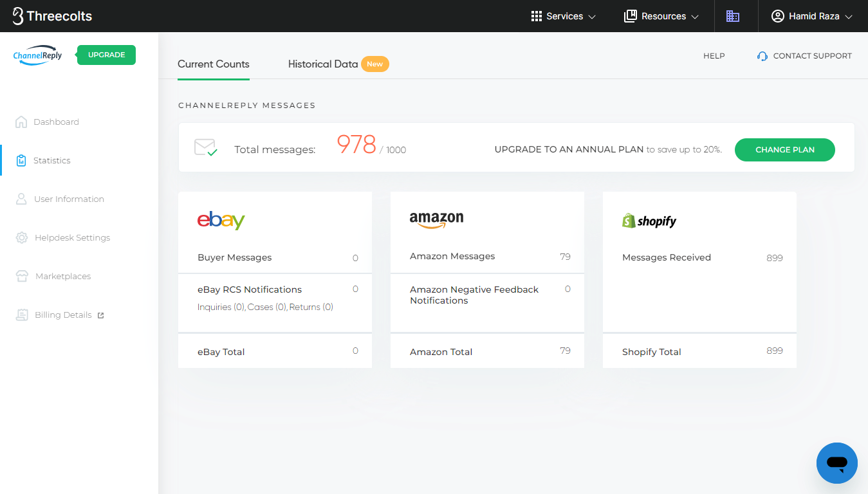Screen dimensions: 868x494
Task: Click the "/ 1000" message limit text
Action: click(392, 150)
